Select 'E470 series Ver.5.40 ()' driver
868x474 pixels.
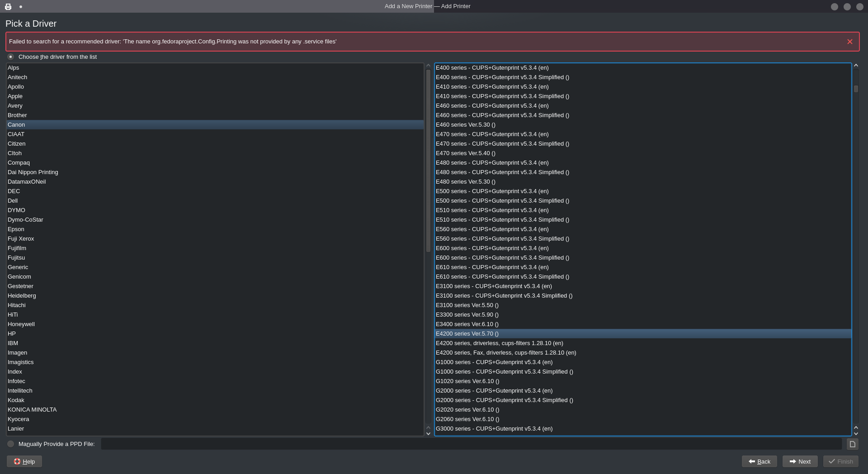click(x=643, y=153)
